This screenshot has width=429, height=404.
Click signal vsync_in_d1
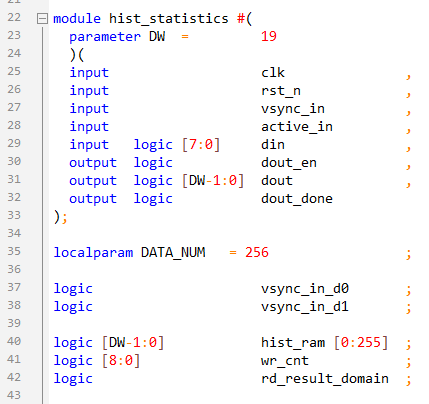305,307
